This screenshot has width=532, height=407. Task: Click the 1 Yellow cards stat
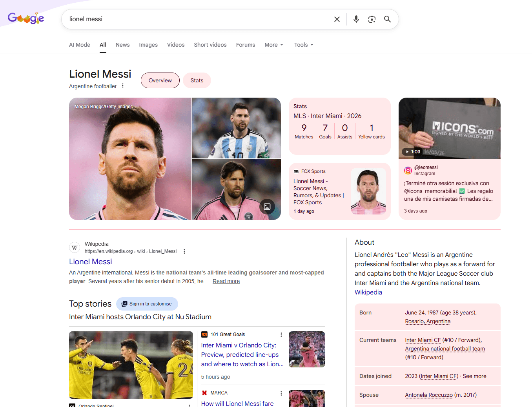point(372,131)
